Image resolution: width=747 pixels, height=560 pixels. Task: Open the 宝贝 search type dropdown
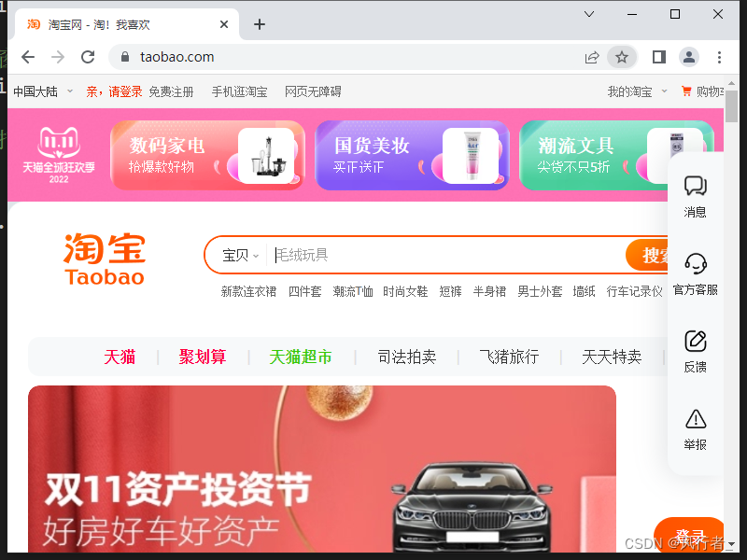click(240, 255)
